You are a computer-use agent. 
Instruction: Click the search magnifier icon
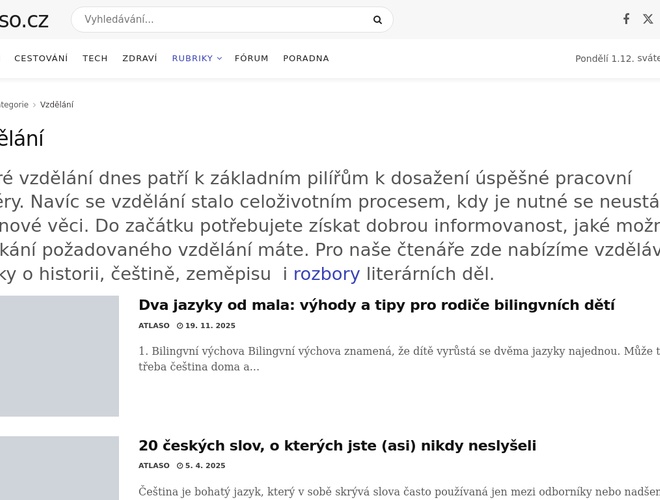click(x=377, y=19)
